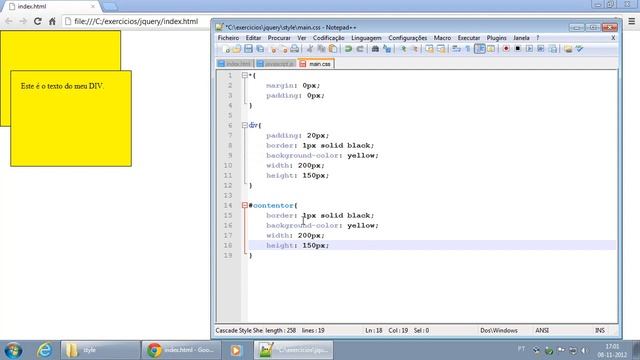This screenshot has height=360, width=640.
Task: Click Chrome's reload page button
Action: click(x=38, y=21)
